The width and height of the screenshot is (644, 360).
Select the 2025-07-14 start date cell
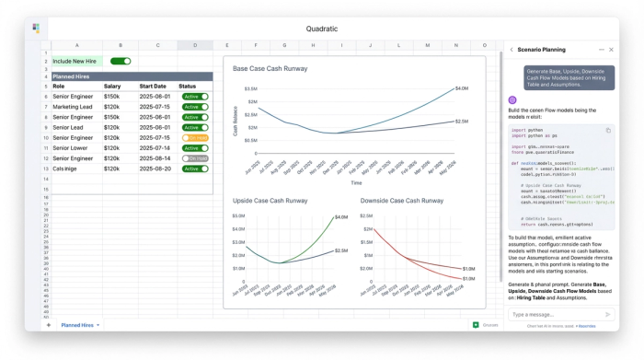157,148
